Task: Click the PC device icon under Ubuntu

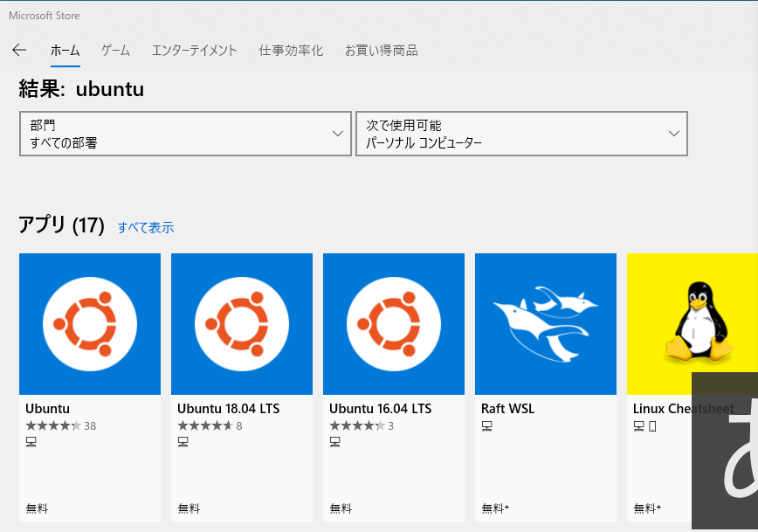Action: coord(31,441)
